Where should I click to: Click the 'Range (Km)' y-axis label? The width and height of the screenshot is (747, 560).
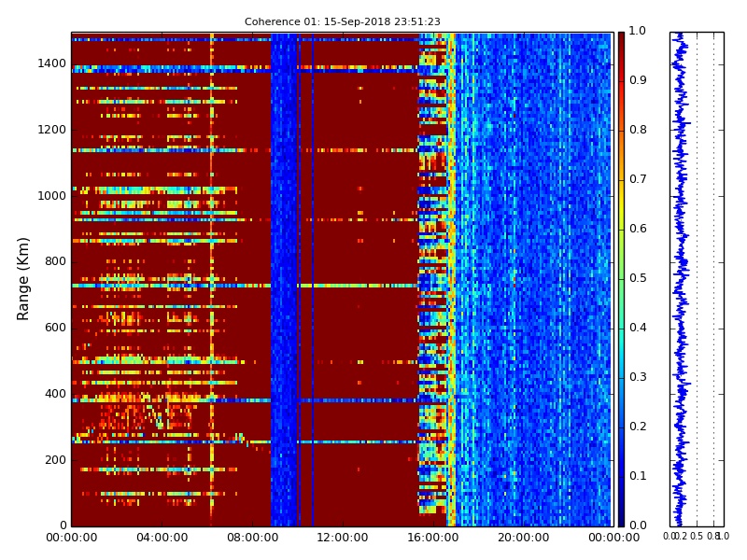pyautogui.click(x=22, y=279)
